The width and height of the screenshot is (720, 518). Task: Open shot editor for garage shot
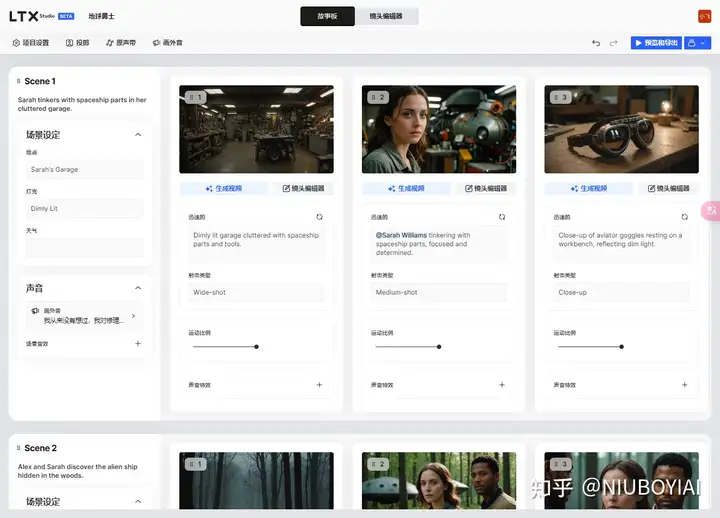(303, 188)
